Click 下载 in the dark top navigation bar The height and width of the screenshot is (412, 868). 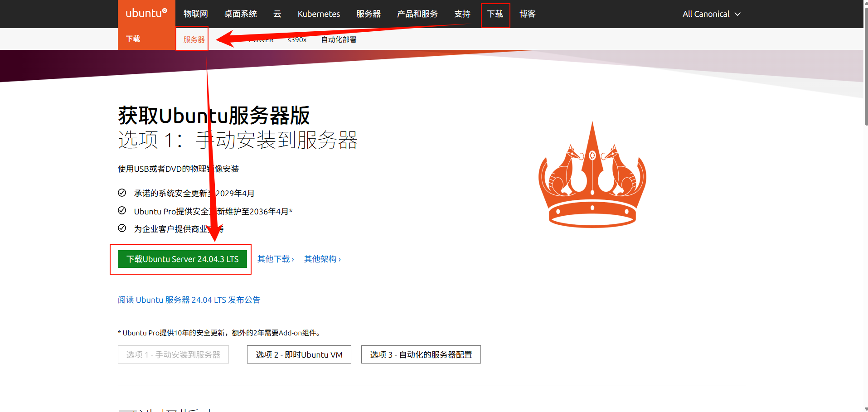495,14
